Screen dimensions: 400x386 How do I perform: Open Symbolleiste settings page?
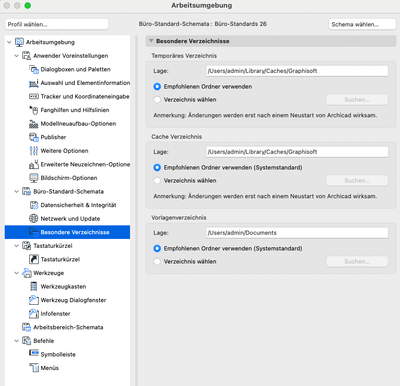58,354
